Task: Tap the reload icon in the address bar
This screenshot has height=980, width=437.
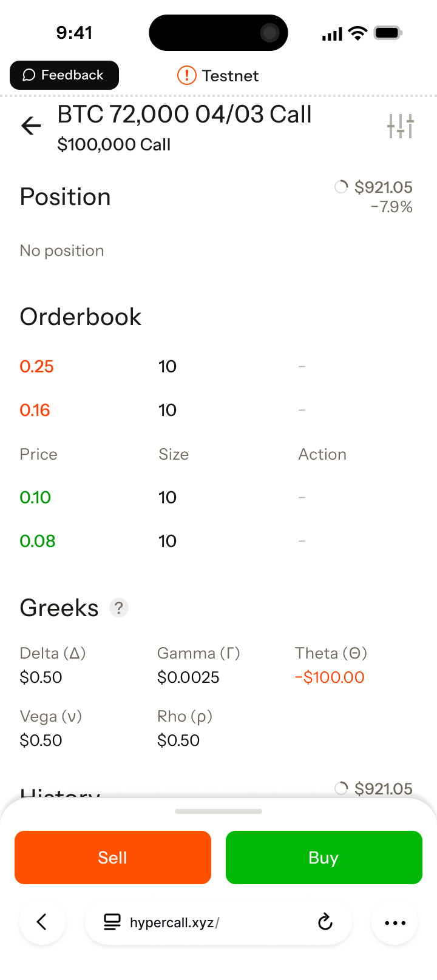Action: (x=325, y=922)
